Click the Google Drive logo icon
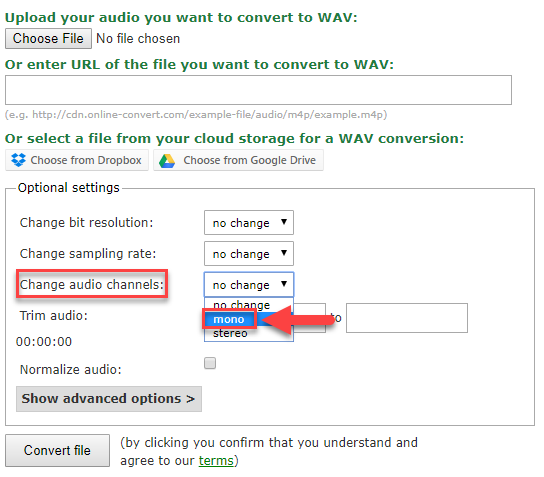This screenshot has width=544, height=477. click(167, 161)
